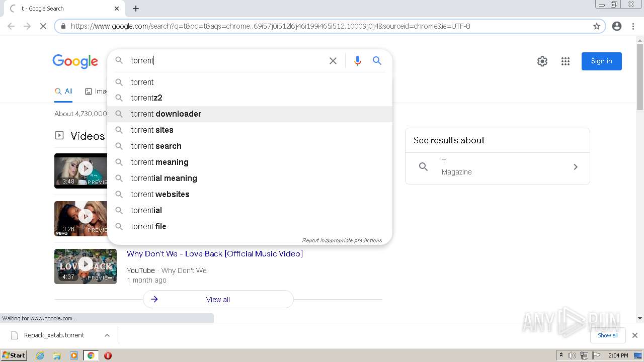Screen dimensions: 644x362
Task: Select the 'torrentz2' suggestion
Action: pos(250,98)
